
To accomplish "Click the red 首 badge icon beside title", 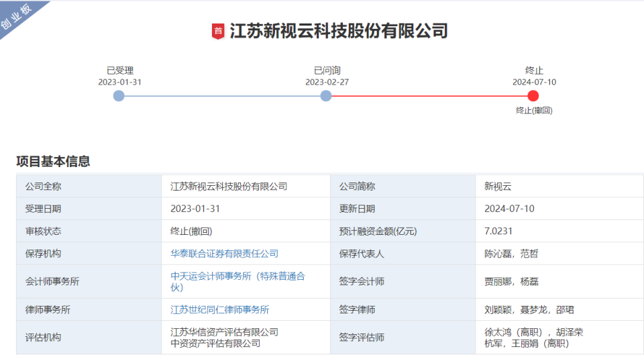I will click(218, 32).
